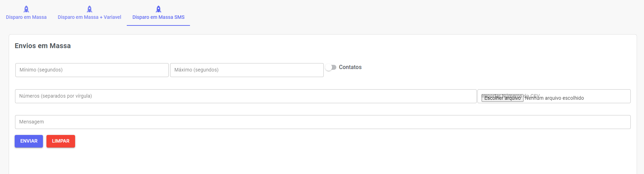Focus the Mínimo (segundos) field

[x=92, y=70]
